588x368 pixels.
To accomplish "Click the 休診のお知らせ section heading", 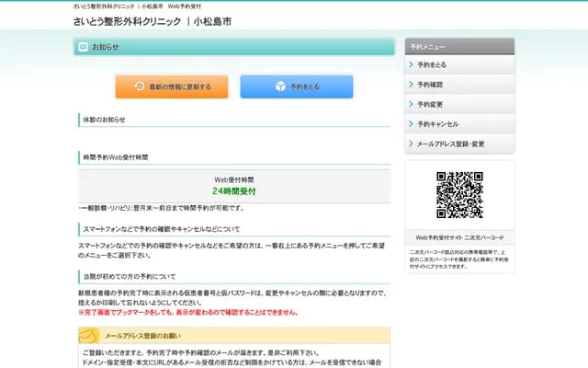I will click(x=104, y=120).
